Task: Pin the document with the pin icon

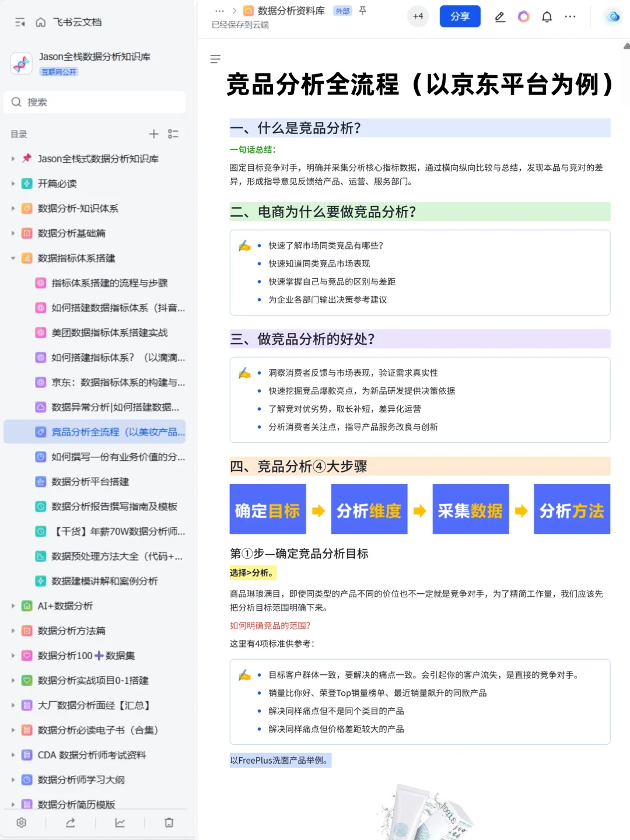Action: (x=363, y=10)
